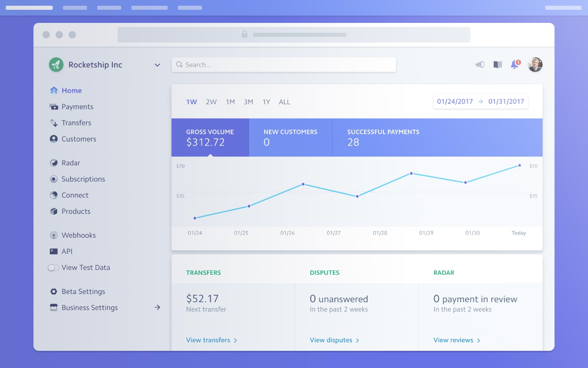Toggle the View Test Data switch

53,267
